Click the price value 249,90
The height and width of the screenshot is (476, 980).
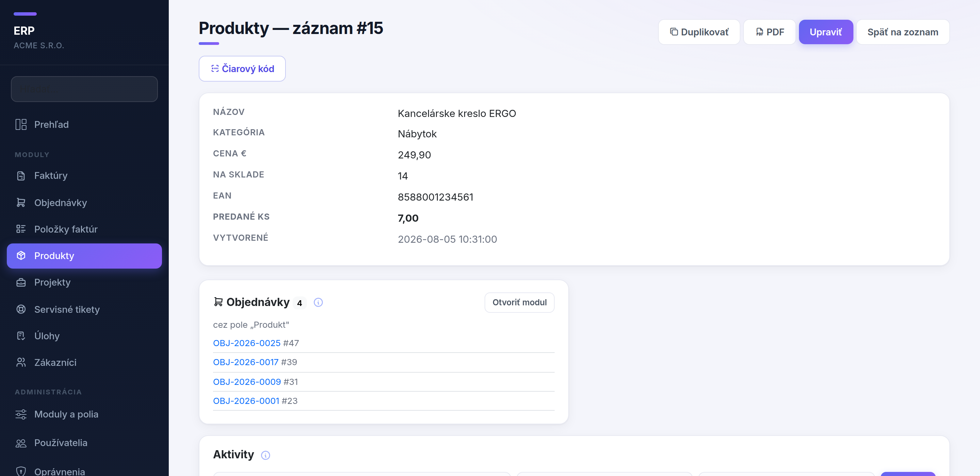(x=414, y=155)
